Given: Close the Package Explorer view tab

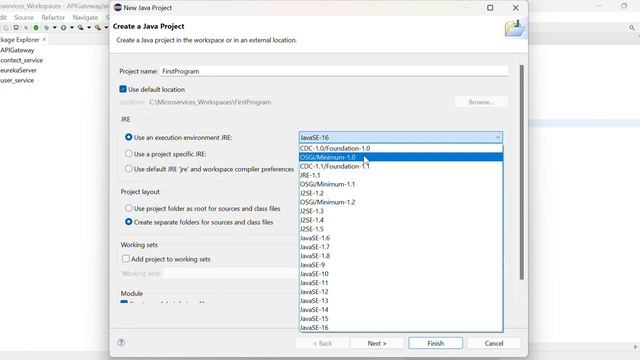Looking at the screenshot, I should point(44,40).
